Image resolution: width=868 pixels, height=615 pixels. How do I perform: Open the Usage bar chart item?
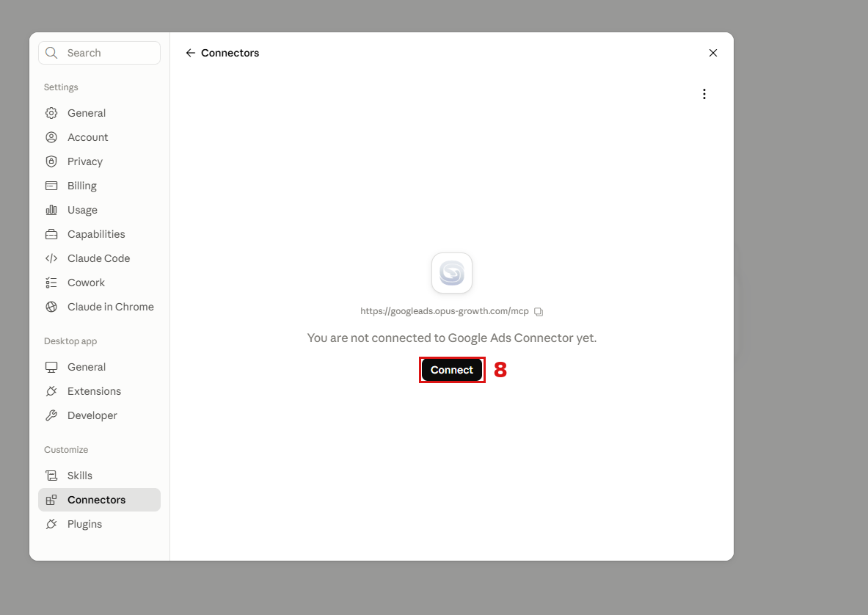coord(100,210)
